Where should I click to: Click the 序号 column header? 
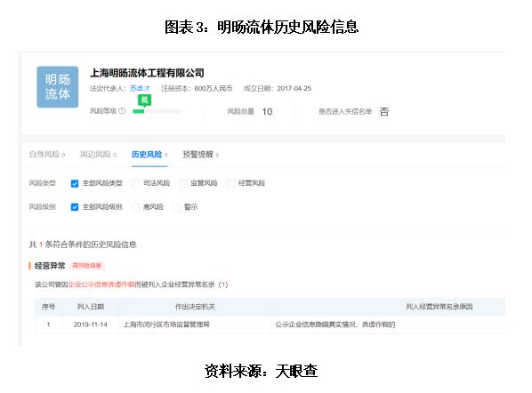click(48, 307)
